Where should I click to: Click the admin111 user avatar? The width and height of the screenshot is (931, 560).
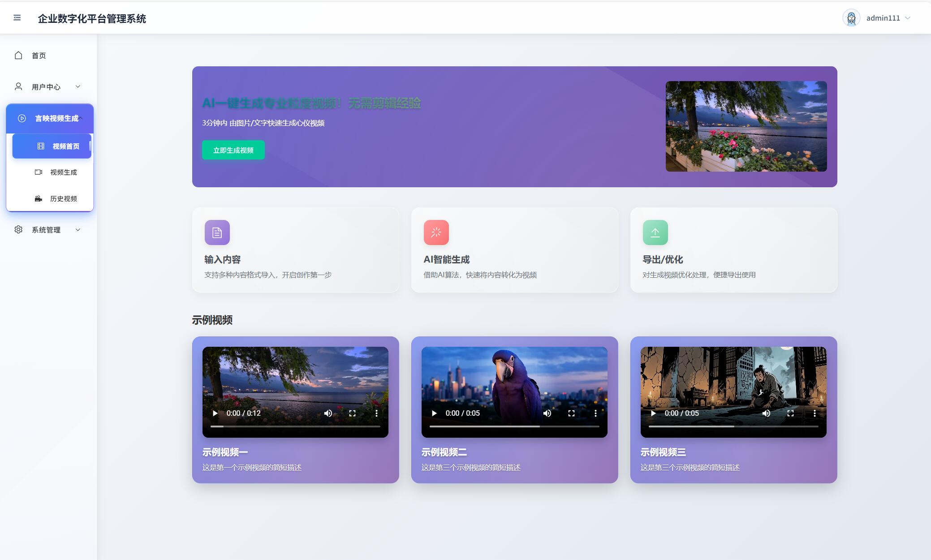point(851,18)
